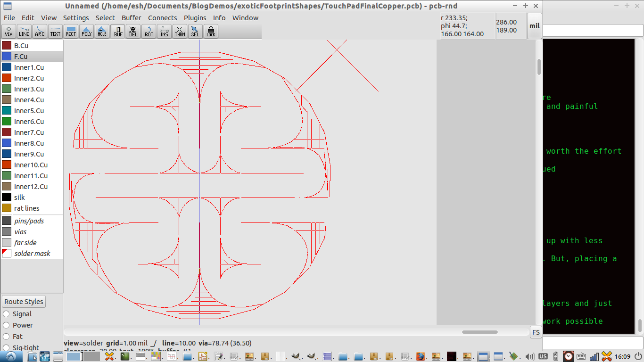Select the SEL selection arrow tool

point(195,32)
